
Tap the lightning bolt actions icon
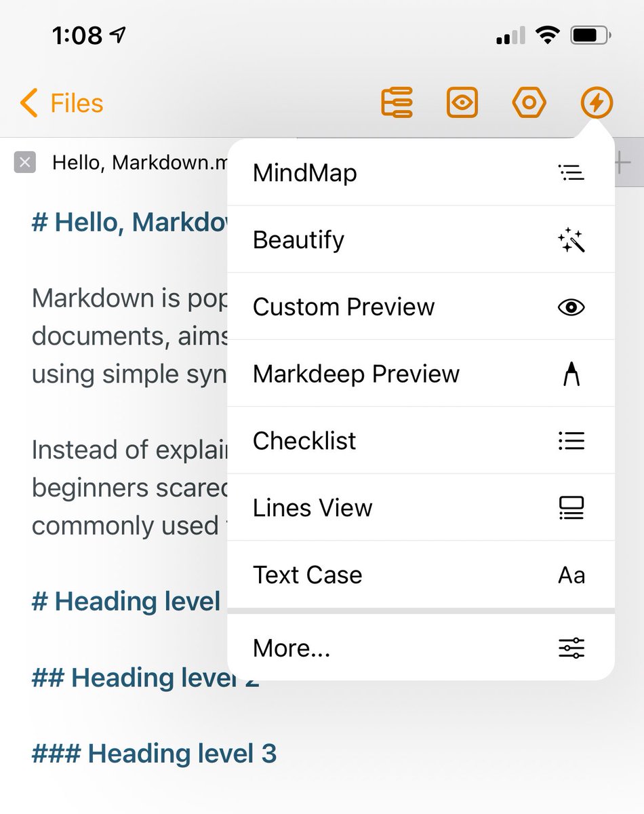click(597, 104)
